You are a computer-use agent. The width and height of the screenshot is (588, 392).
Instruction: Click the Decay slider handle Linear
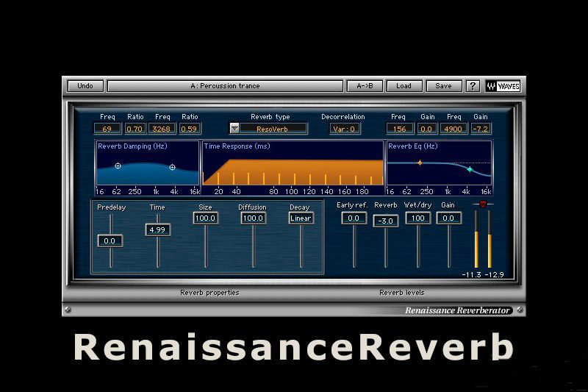[x=301, y=218]
